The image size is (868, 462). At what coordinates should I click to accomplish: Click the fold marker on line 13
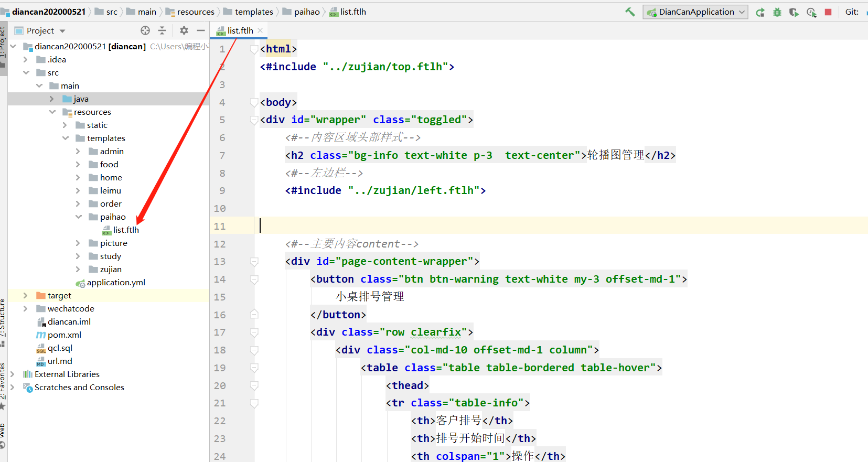(254, 261)
